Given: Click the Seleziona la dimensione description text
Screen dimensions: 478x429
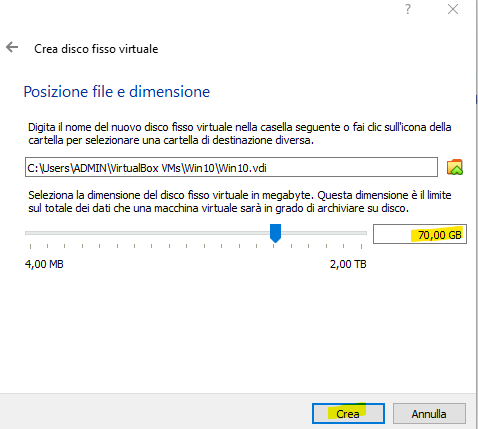Looking at the screenshot, I should [240, 201].
